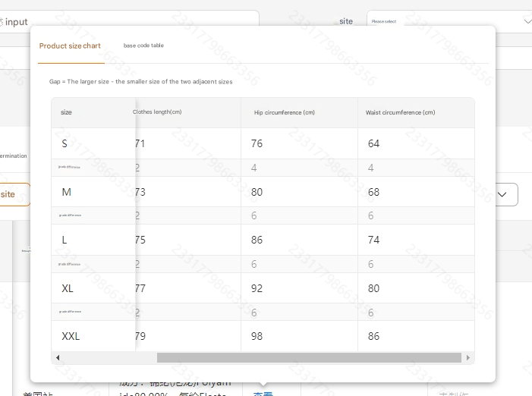Image resolution: width=532 pixels, height=396 pixels.
Task: Select the XL size row label
Action: (x=68, y=288)
